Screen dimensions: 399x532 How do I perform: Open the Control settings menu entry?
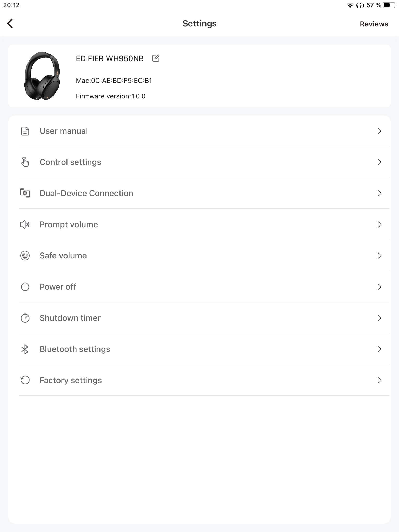(x=70, y=162)
